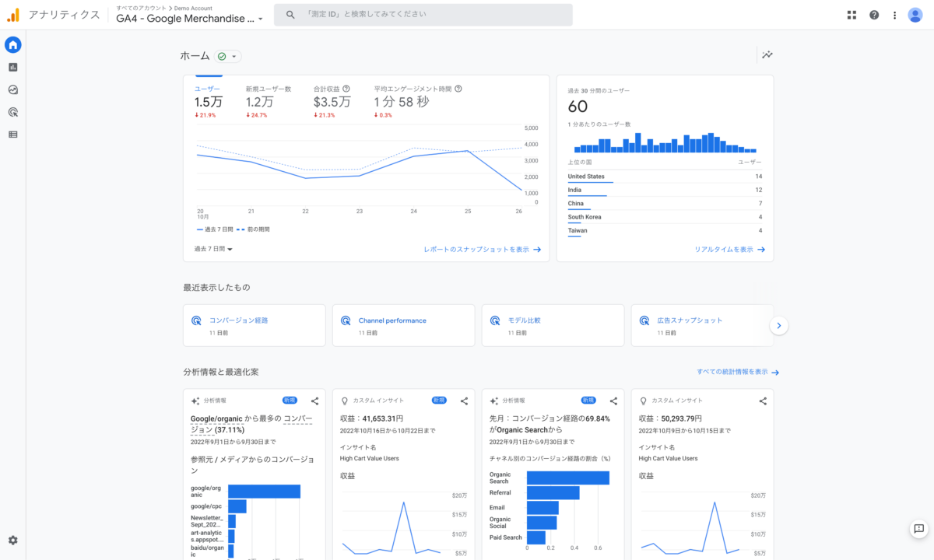Viewport: 934px width, 560px height.
Task: Open the Google apps grid icon
Action: click(851, 15)
